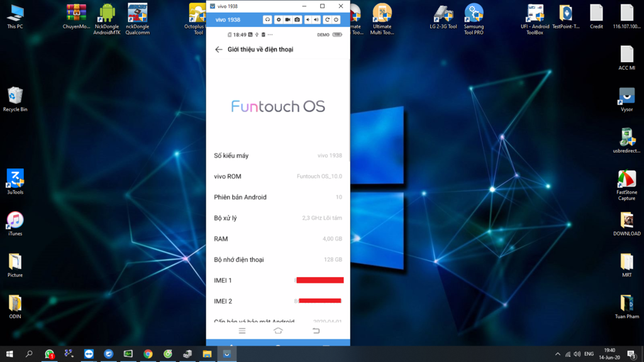
Task: Open the ODIN desktop folder
Action: point(15,307)
